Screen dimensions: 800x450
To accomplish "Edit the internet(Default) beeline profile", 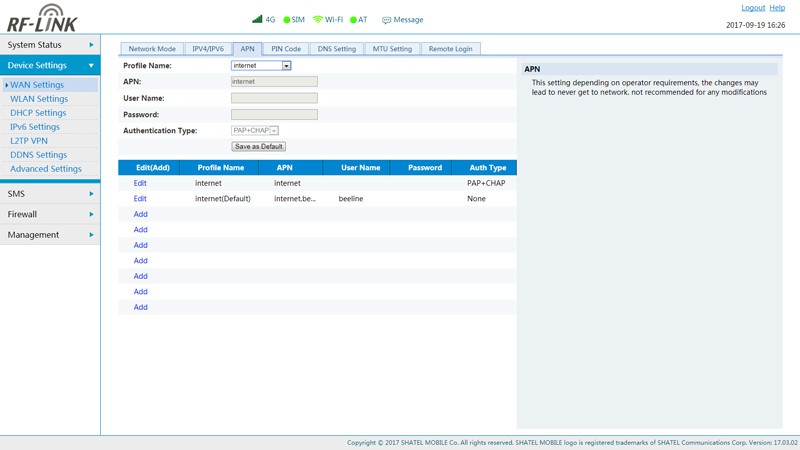I will pyautogui.click(x=140, y=199).
